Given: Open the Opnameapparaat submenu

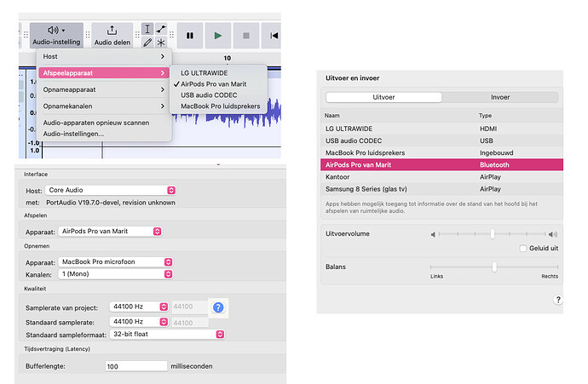Looking at the screenshot, I should (x=104, y=89).
